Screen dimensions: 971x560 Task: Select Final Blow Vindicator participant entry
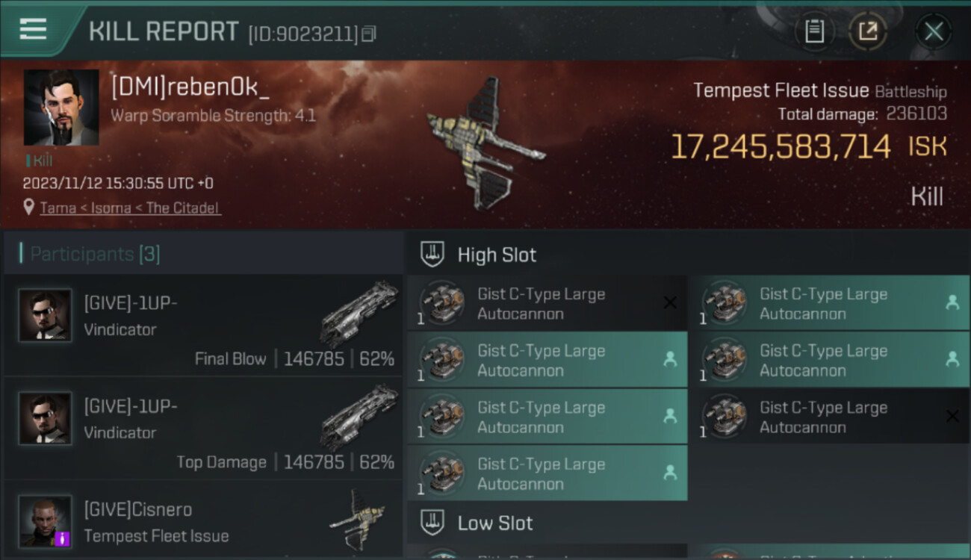203,325
